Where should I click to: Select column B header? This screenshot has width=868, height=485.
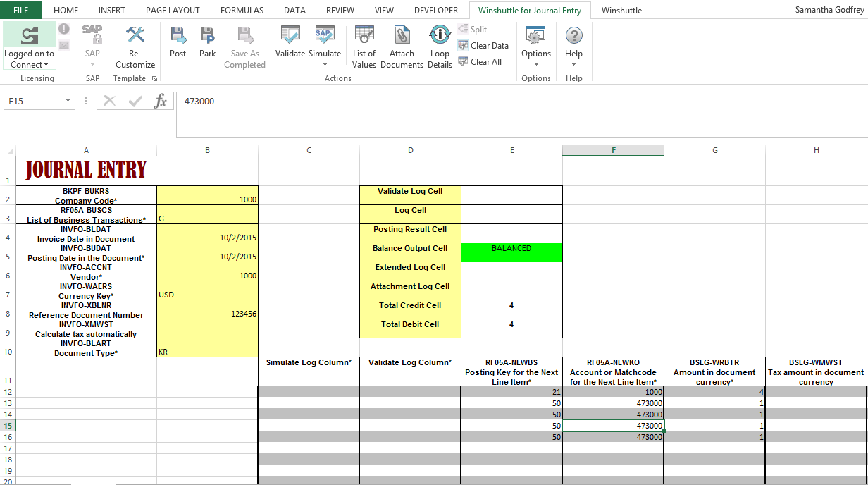coord(207,150)
